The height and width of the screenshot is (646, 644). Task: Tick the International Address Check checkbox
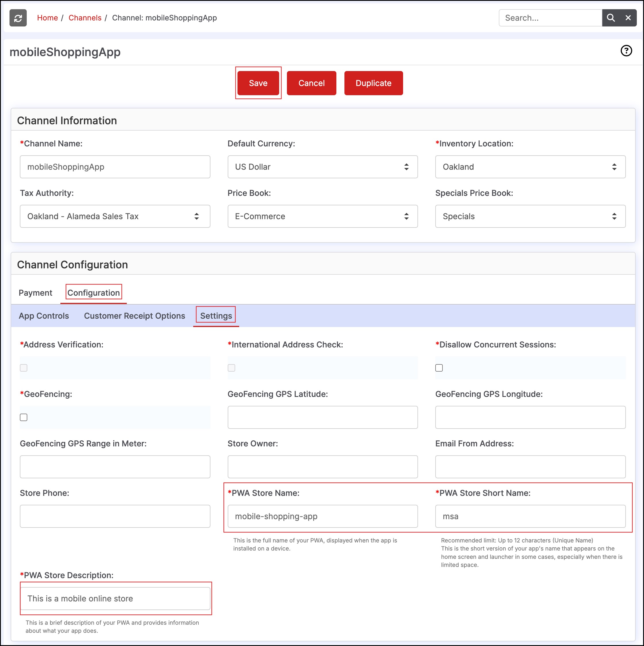tap(231, 368)
